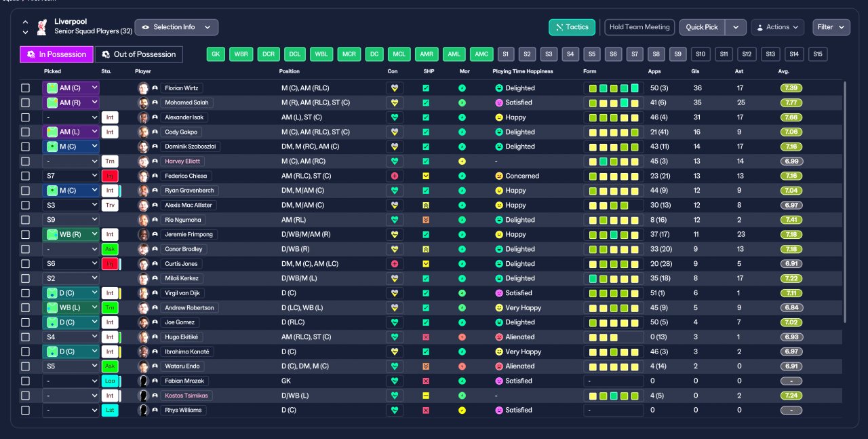Open Florian Wirtz's AM (C) picked dropdown
The height and width of the screenshot is (439, 868).
click(x=71, y=88)
